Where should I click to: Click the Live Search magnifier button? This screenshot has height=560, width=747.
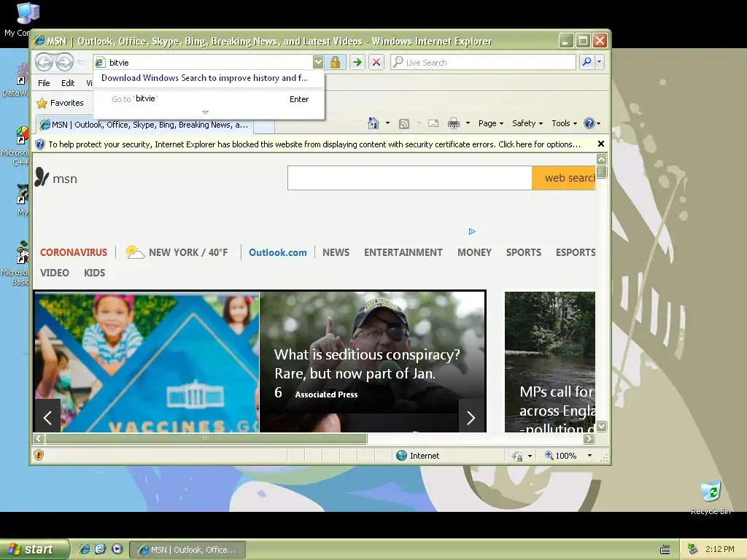pyautogui.click(x=587, y=63)
